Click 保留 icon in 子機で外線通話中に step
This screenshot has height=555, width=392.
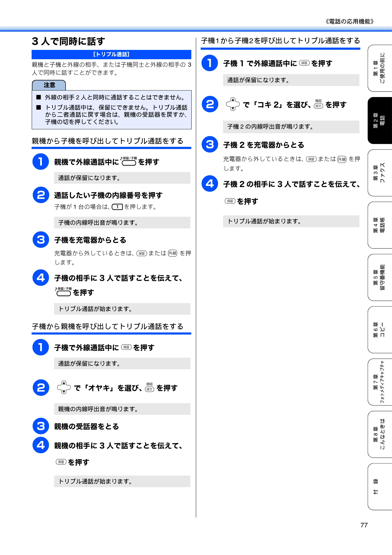(126, 347)
